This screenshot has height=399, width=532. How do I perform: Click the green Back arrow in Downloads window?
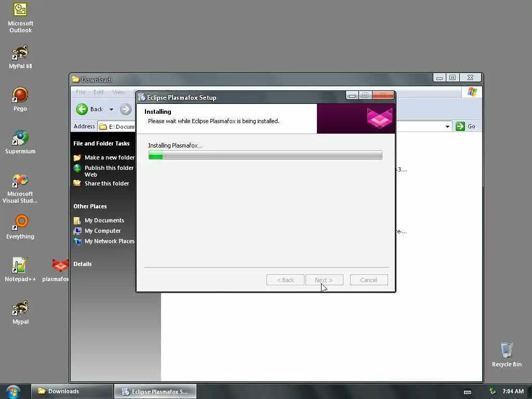click(82, 109)
